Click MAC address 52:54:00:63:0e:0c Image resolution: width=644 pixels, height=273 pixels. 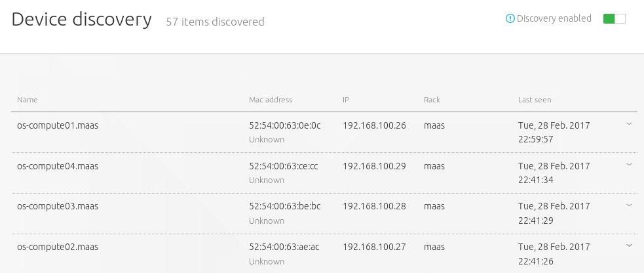pyautogui.click(x=285, y=125)
